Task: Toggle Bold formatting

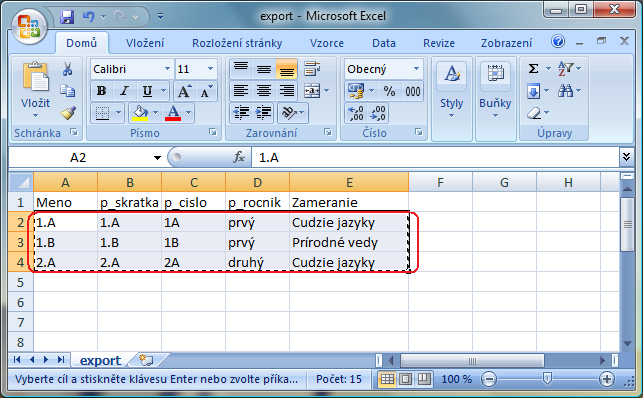Action: click(x=101, y=91)
